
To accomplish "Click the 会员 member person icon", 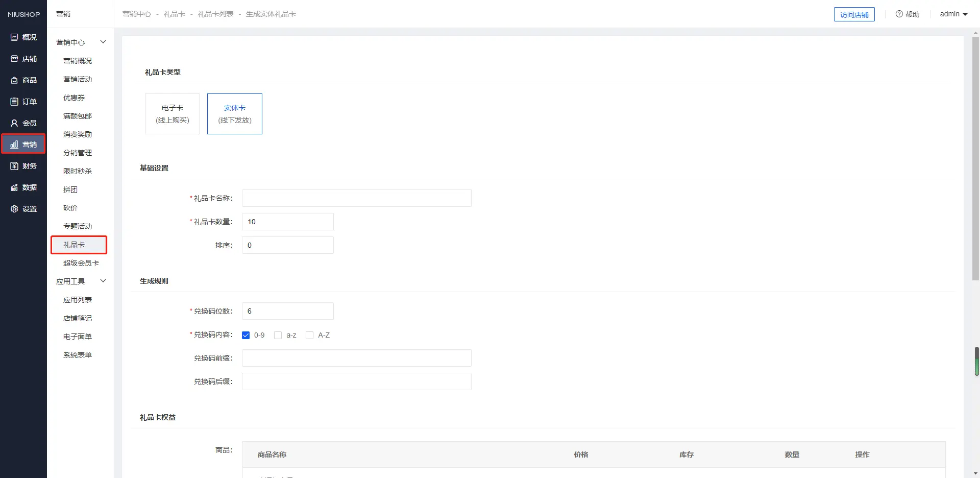I will tap(14, 123).
